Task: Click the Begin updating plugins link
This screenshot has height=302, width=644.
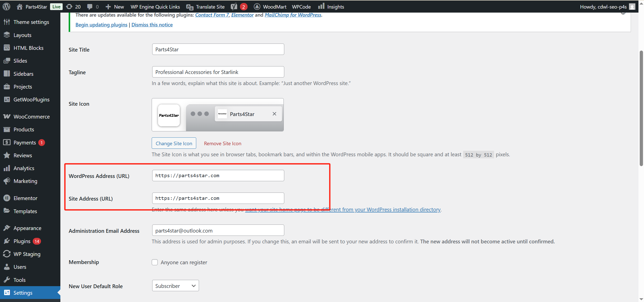Action: point(101,24)
